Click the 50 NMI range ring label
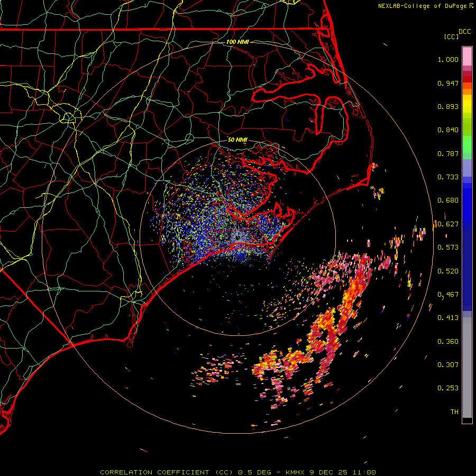 coord(237,140)
